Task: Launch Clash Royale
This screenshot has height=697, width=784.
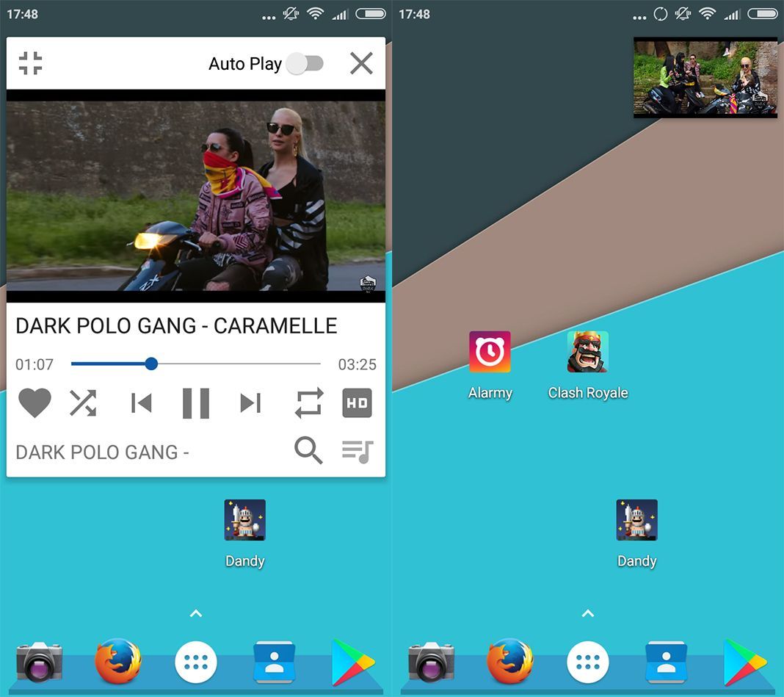Action: [587, 353]
